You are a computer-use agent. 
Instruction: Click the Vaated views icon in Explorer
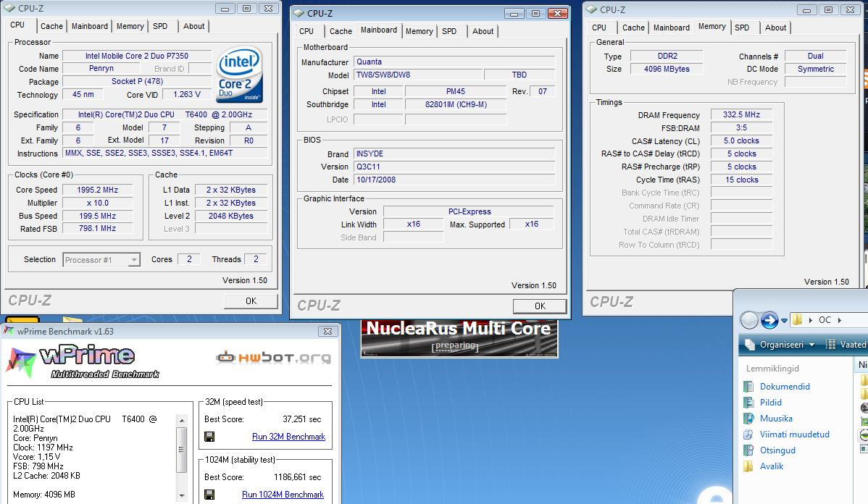830,345
